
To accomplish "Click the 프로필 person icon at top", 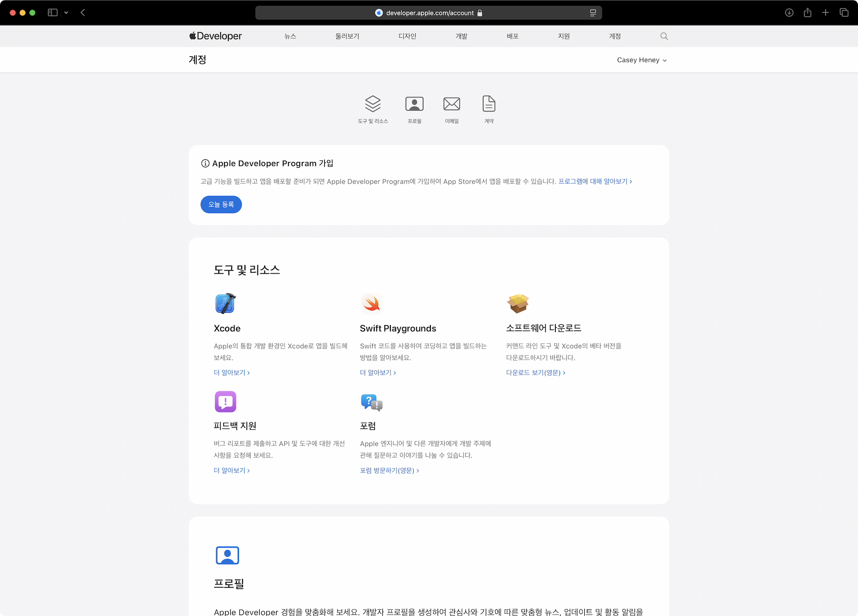I will [414, 103].
